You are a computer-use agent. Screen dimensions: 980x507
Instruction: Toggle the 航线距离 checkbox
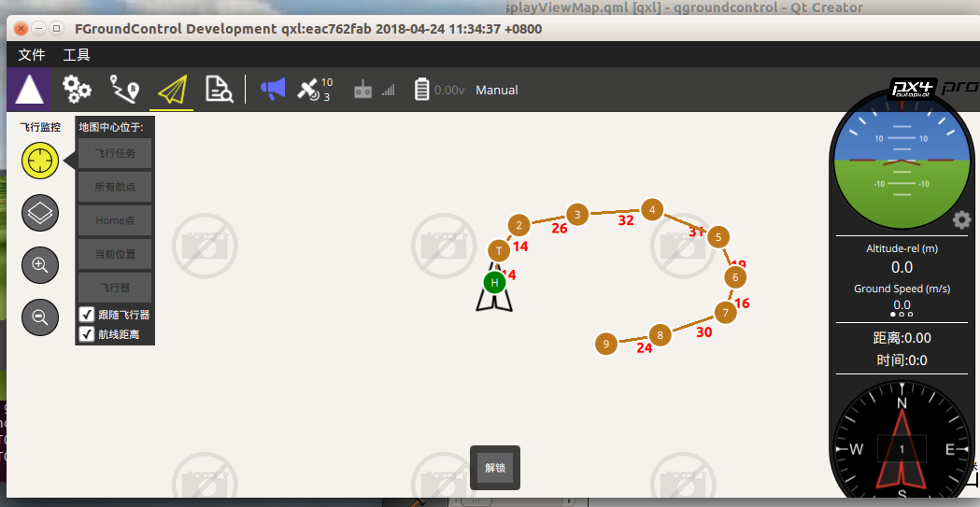tap(87, 334)
